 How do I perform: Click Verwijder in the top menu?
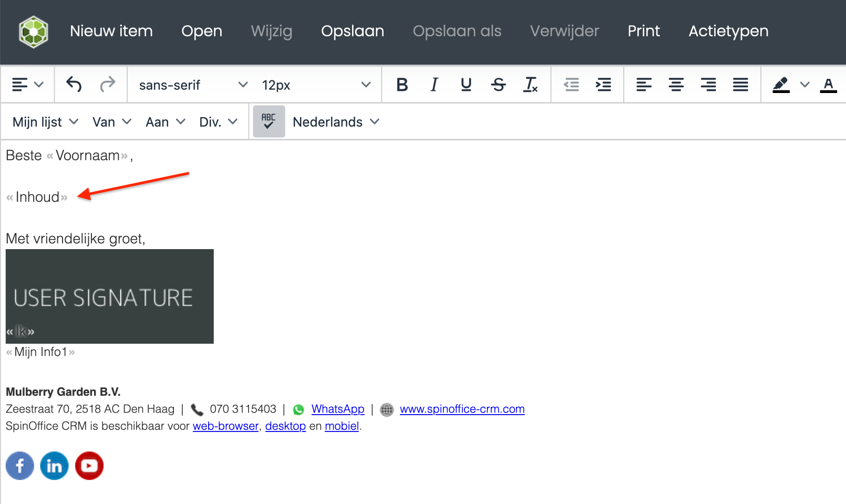click(564, 31)
